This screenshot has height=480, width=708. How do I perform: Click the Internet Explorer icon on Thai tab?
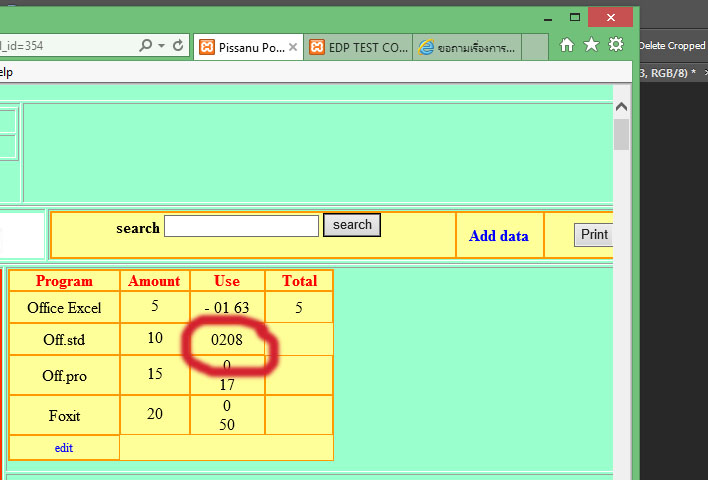[x=426, y=47]
